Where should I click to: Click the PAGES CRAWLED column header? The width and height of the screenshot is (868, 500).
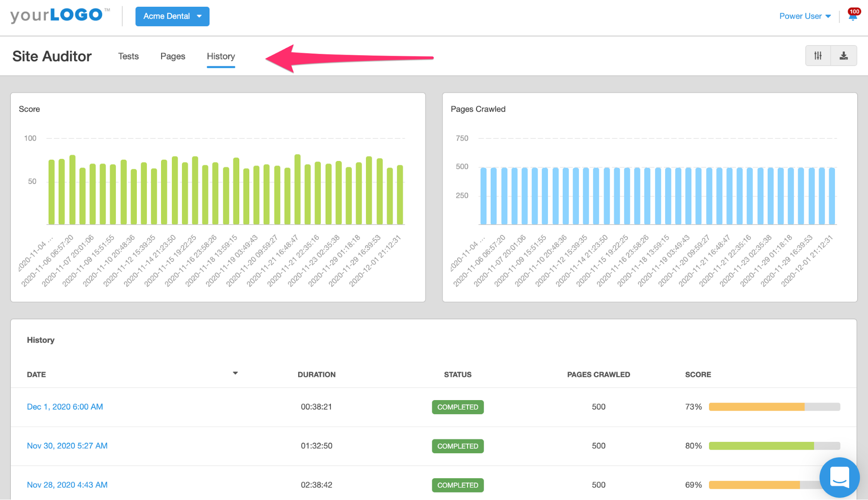pyautogui.click(x=598, y=374)
